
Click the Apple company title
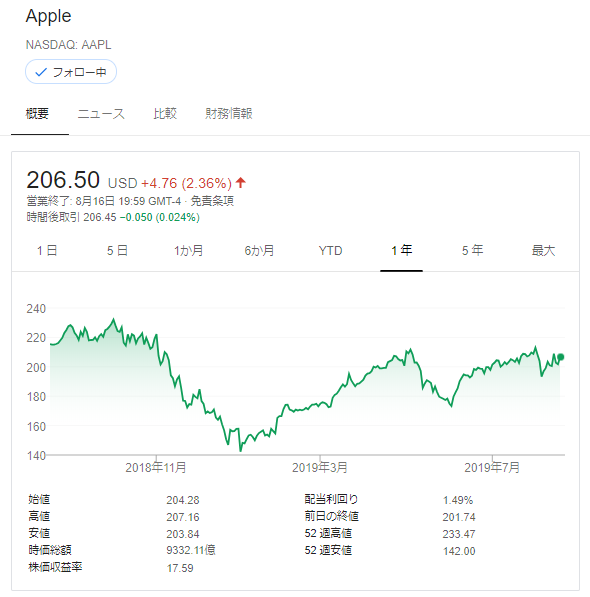(x=48, y=16)
